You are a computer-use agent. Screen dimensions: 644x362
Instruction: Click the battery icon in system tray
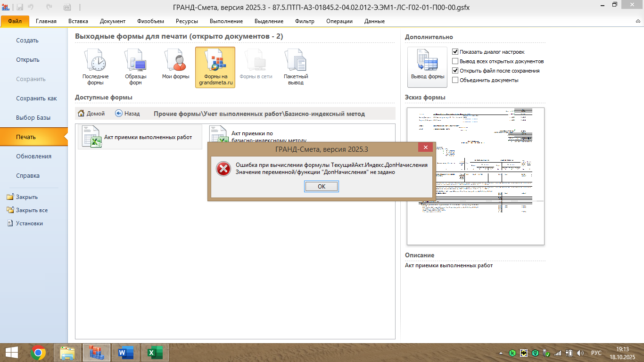click(x=569, y=353)
